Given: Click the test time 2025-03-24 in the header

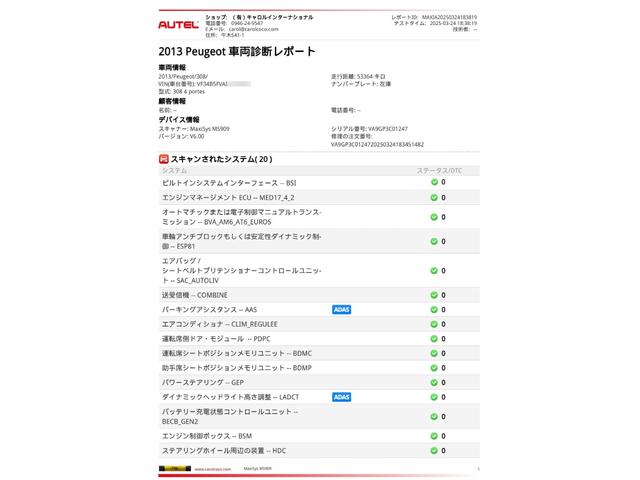Looking at the screenshot, I should click(x=453, y=24).
